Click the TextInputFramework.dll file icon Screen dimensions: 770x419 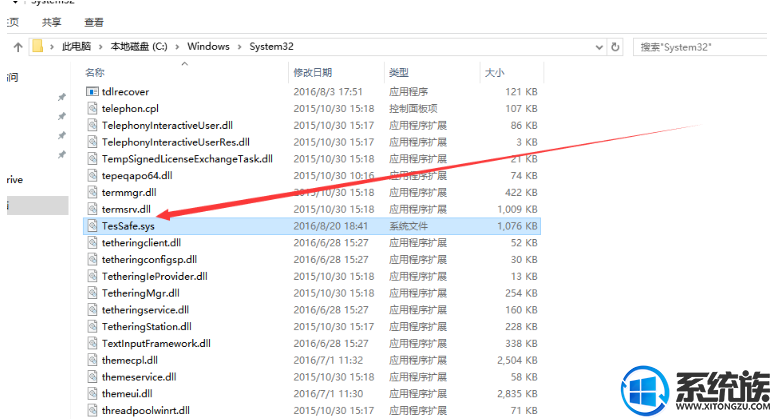pos(92,343)
